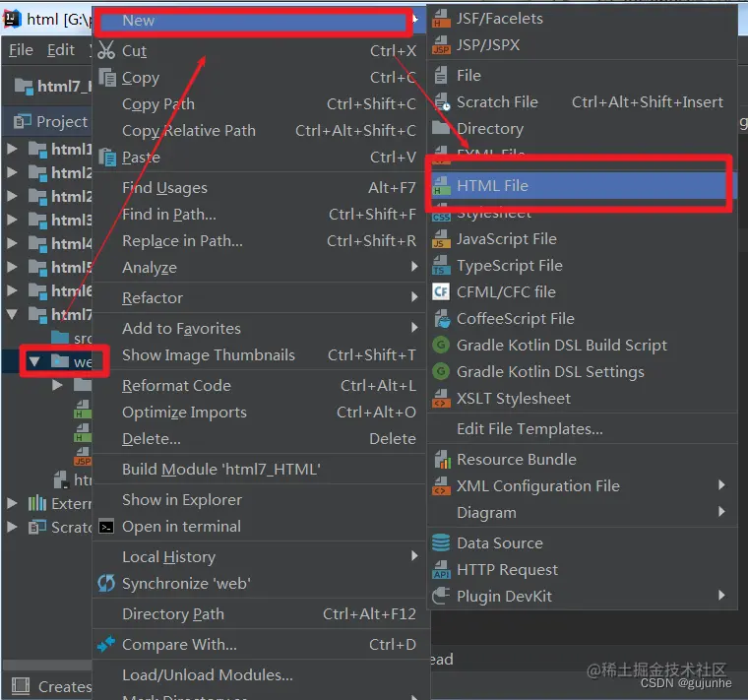Screen dimensions: 748x700
Task: Click the Resource Bundle icon
Action: tap(443, 460)
